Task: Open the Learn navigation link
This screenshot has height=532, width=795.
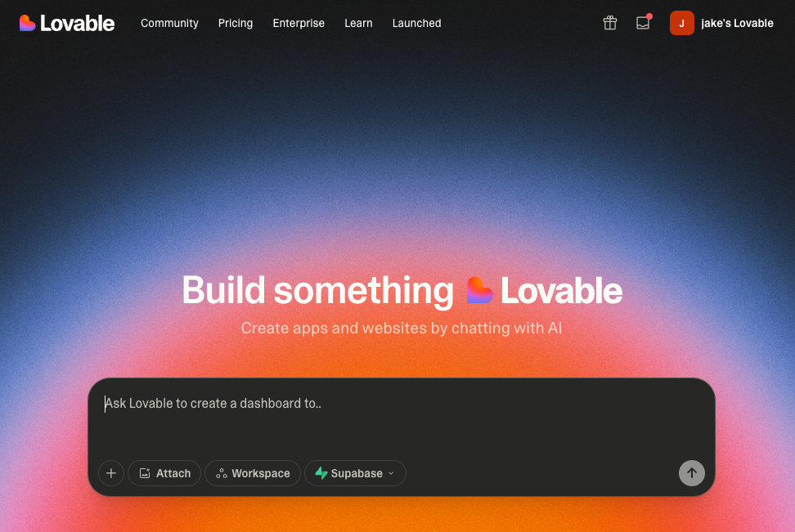Action: (358, 23)
